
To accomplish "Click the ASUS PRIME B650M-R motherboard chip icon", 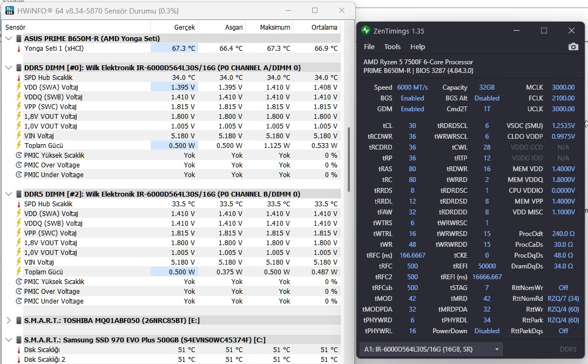I will pos(19,39).
